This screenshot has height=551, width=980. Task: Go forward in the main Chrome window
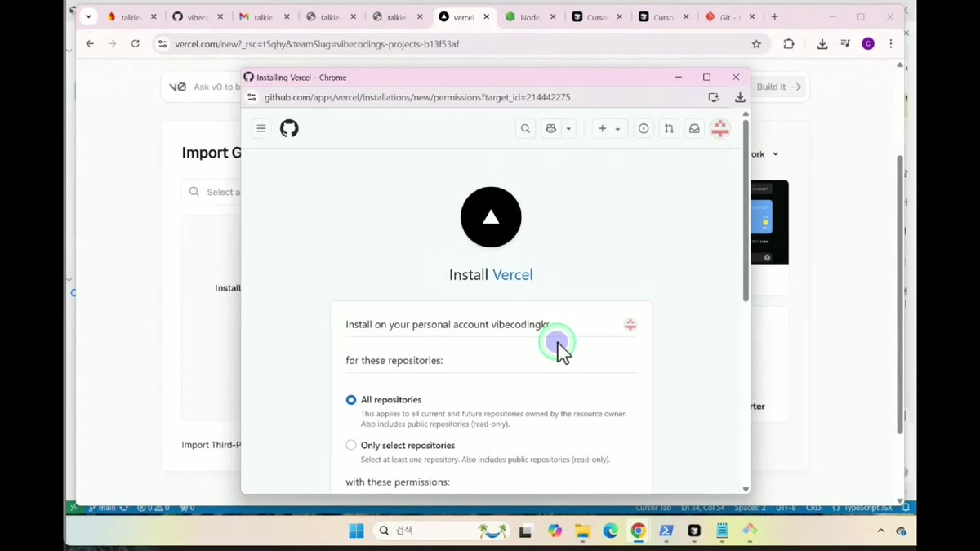point(112,44)
